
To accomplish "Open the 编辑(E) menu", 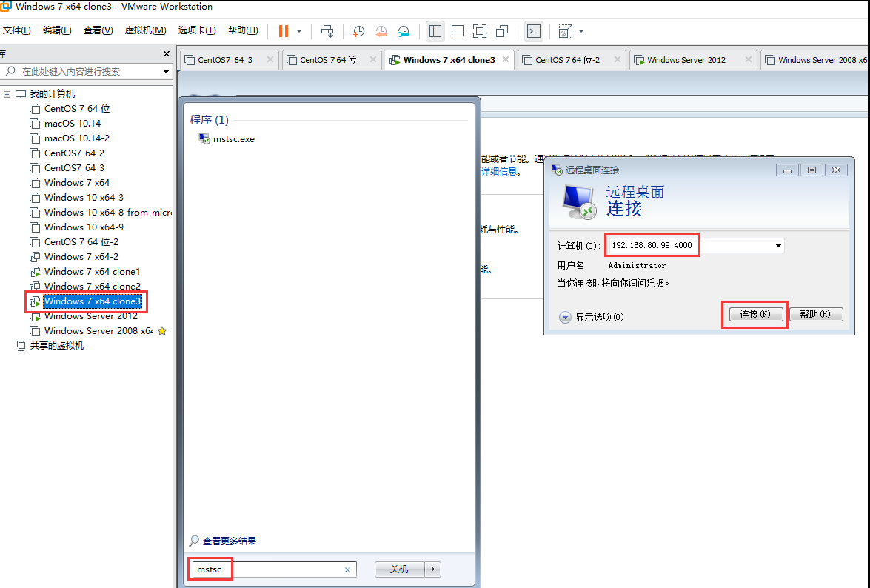I will click(57, 30).
